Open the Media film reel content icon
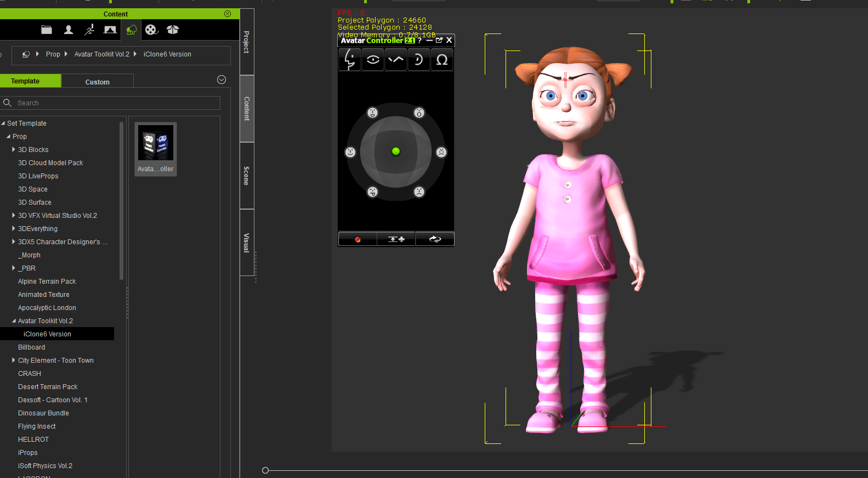The height and width of the screenshot is (478, 868). 152,30
